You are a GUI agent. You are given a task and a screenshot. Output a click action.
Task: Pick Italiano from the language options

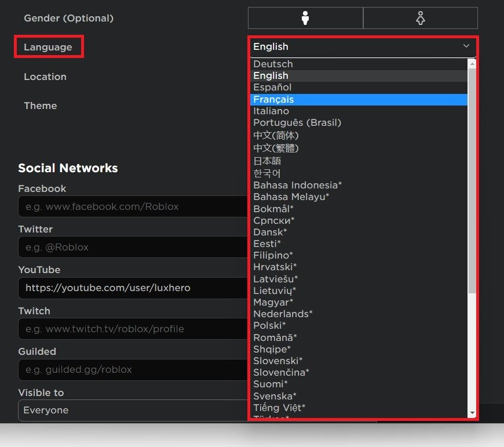click(271, 111)
